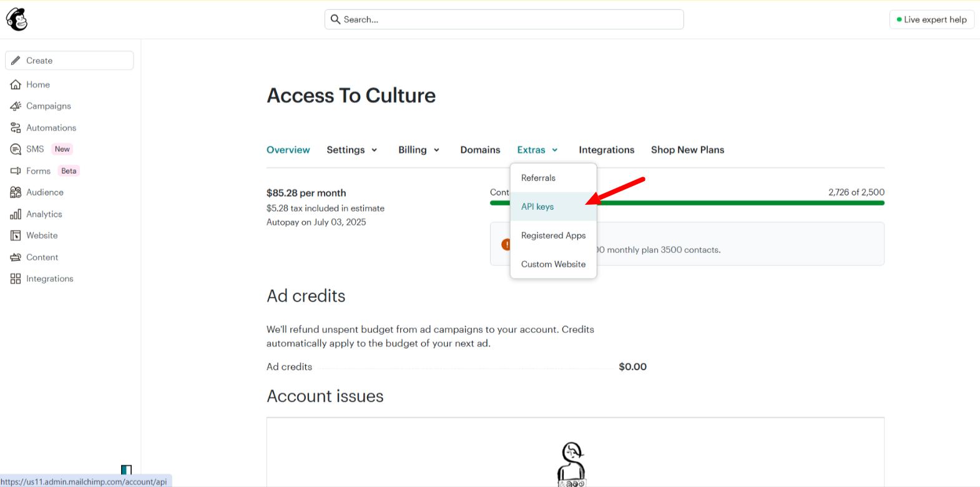
Task: Open Forms in sidebar
Action: click(38, 170)
